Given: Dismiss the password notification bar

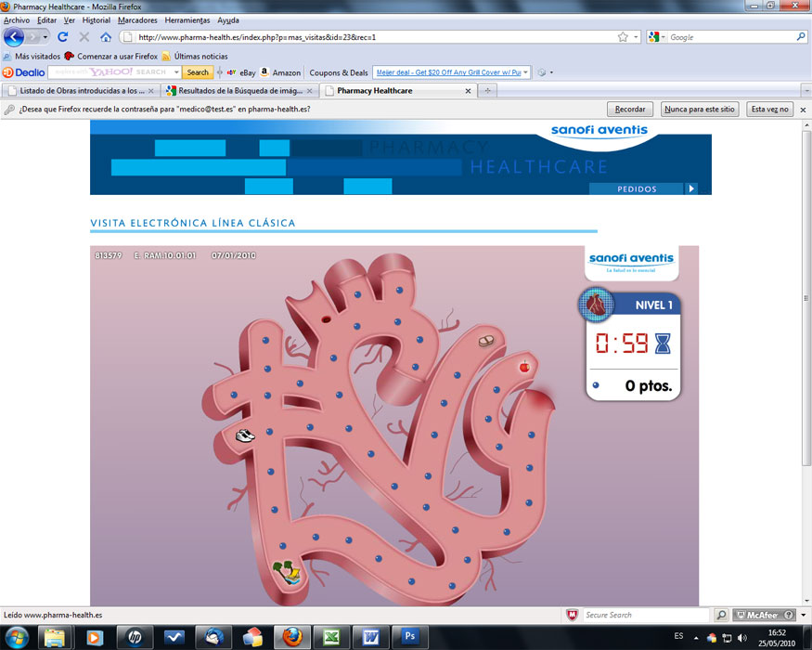Looking at the screenshot, I should [804, 110].
